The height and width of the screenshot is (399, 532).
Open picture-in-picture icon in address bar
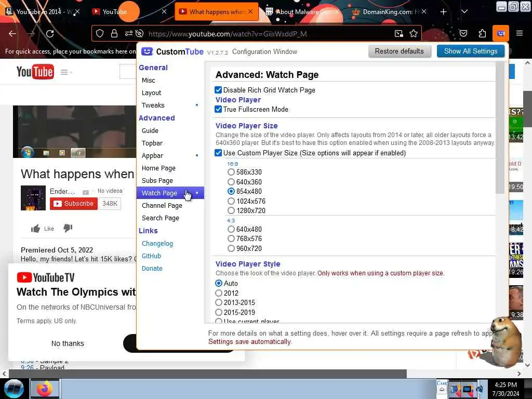tap(398, 34)
